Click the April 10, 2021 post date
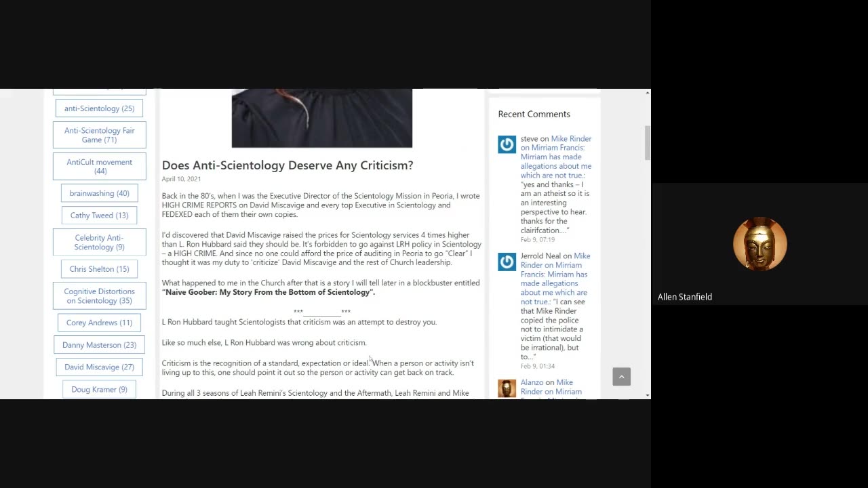 [x=181, y=179]
